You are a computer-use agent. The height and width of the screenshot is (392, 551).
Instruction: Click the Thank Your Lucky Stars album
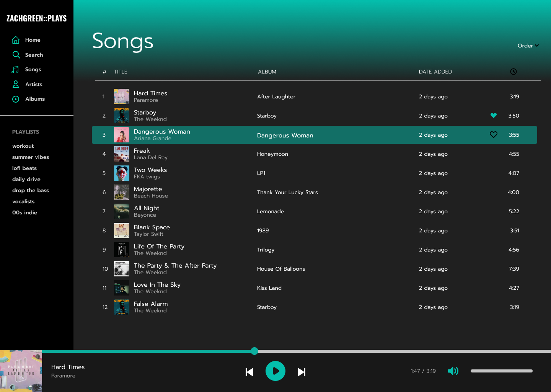pyautogui.click(x=287, y=192)
